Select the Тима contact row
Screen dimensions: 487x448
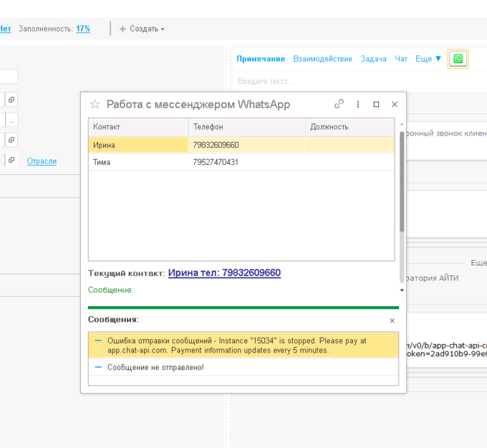click(x=241, y=162)
